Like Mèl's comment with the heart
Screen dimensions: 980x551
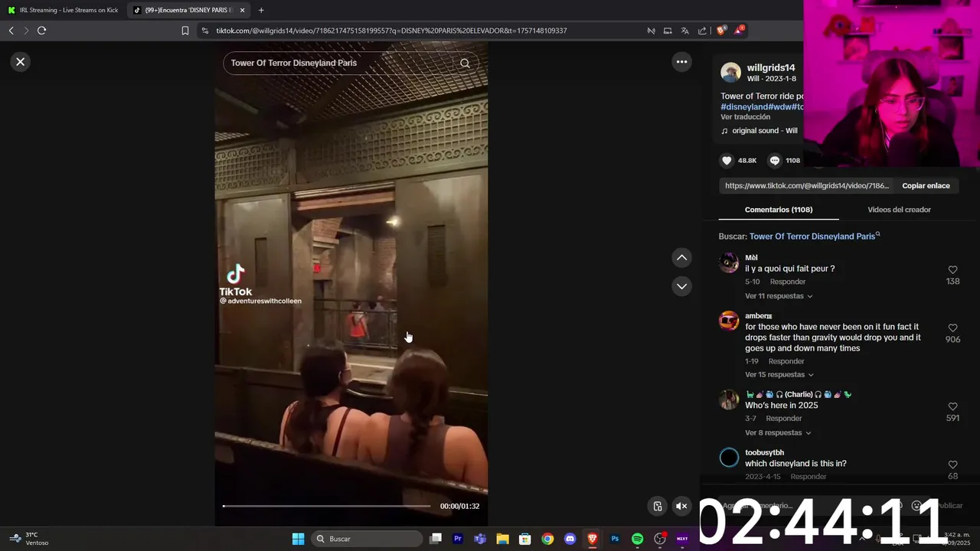tap(952, 270)
